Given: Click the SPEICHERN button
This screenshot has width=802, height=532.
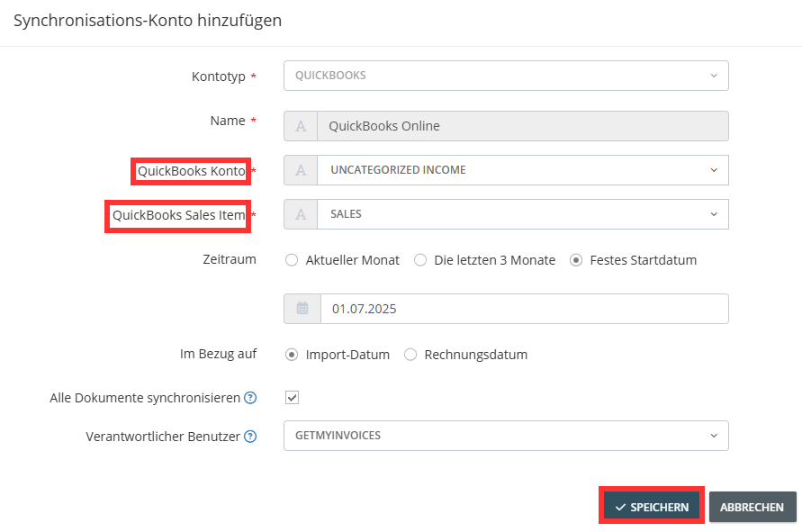Looking at the screenshot, I should (x=652, y=507).
